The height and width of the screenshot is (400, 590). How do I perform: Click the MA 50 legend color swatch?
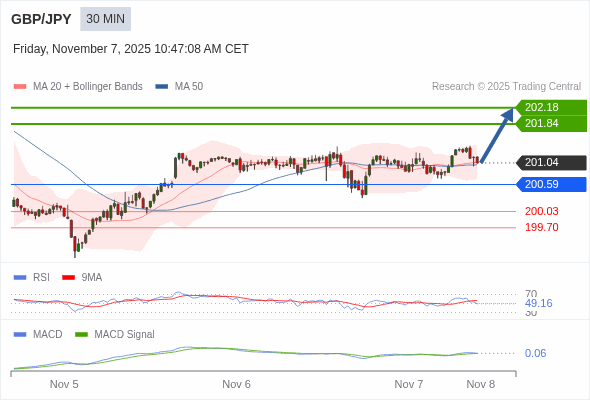161,87
